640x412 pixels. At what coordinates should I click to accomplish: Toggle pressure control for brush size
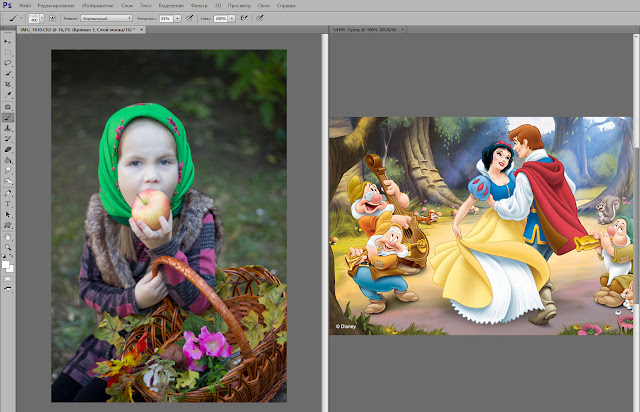260,18
